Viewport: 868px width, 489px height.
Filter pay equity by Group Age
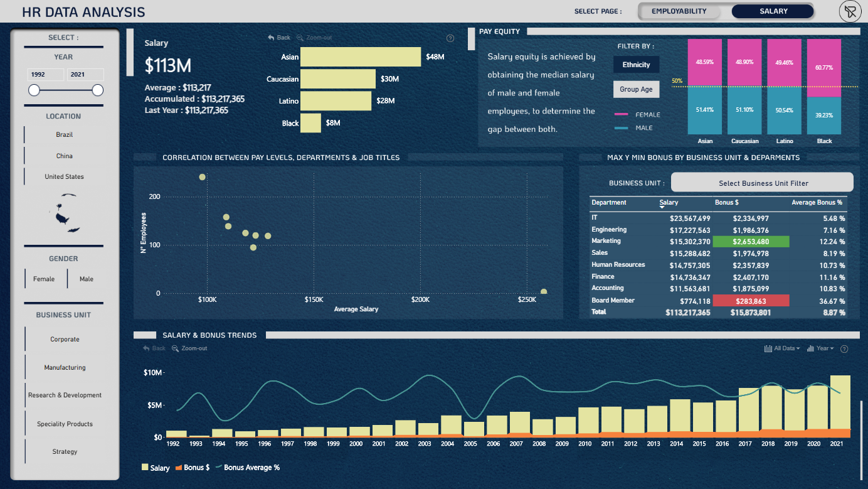636,89
